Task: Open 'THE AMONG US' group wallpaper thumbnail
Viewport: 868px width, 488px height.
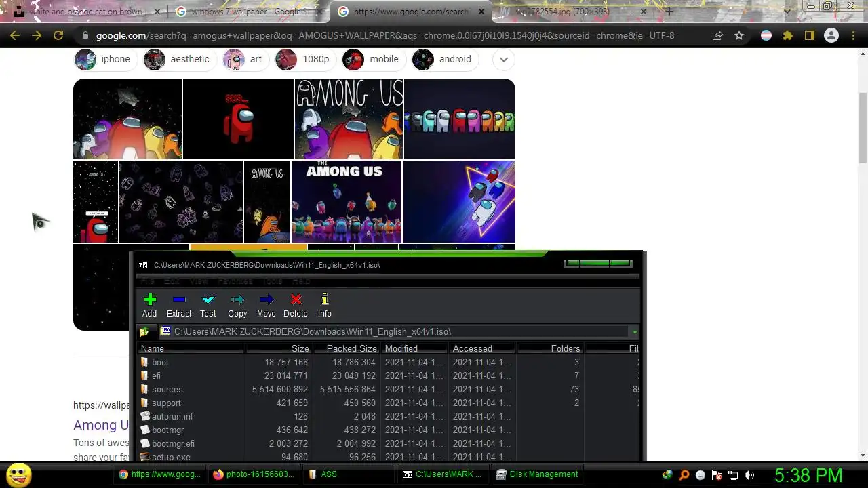Action: click(x=347, y=201)
